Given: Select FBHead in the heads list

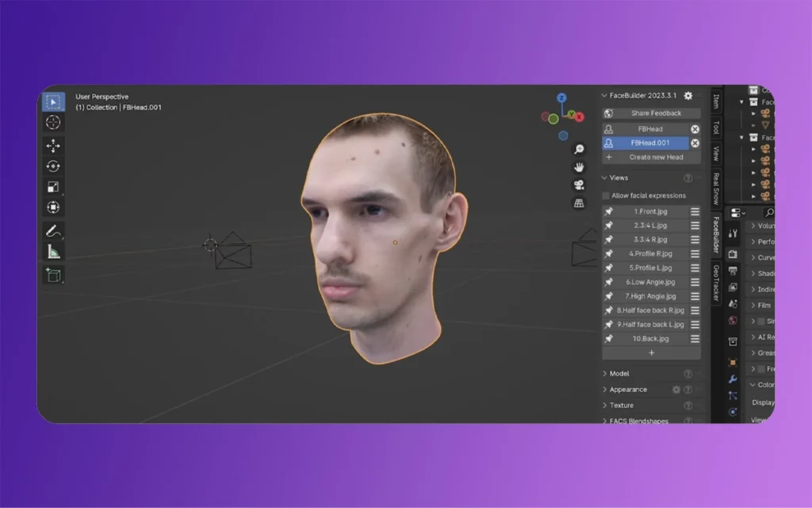Looking at the screenshot, I should click(650, 127).
